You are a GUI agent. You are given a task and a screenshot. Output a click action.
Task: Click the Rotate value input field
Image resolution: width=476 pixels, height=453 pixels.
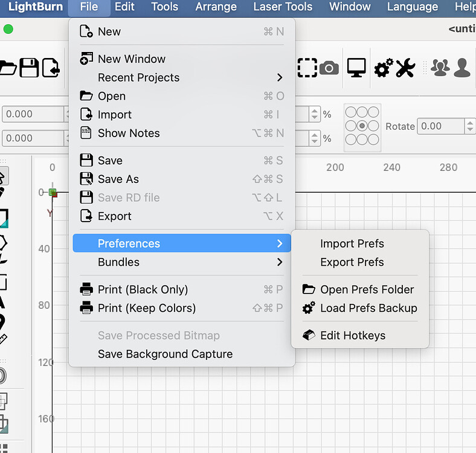[440, 126]
